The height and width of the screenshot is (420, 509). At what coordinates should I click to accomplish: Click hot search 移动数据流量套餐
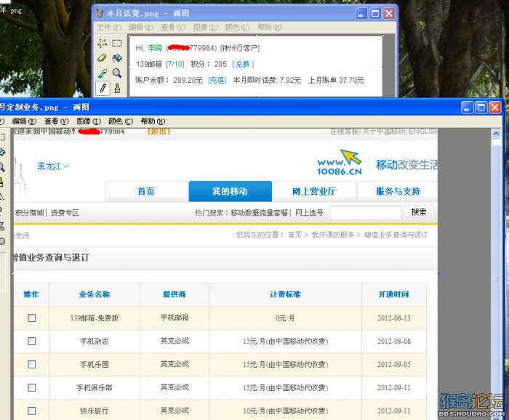pos(260,213)
